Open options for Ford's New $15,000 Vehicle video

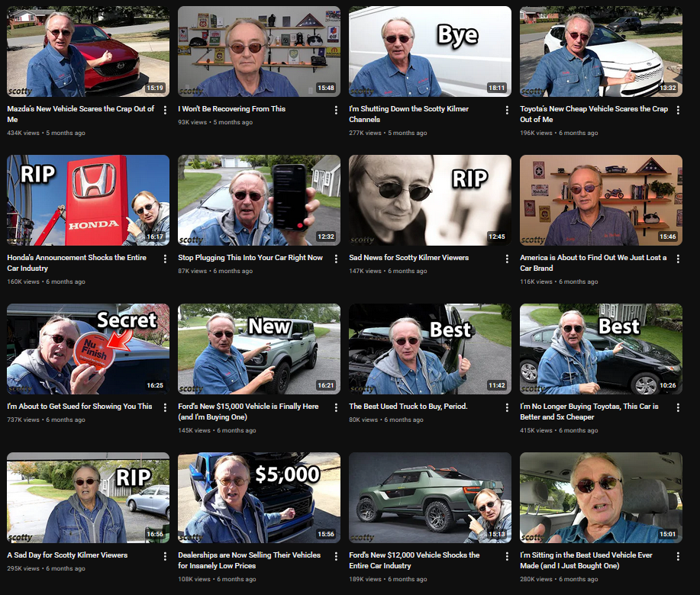336,407
